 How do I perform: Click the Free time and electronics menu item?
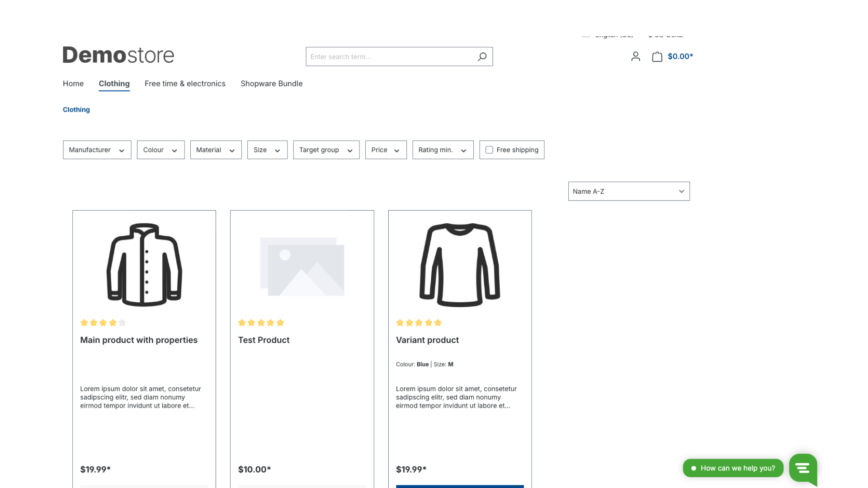coord(185,83)
